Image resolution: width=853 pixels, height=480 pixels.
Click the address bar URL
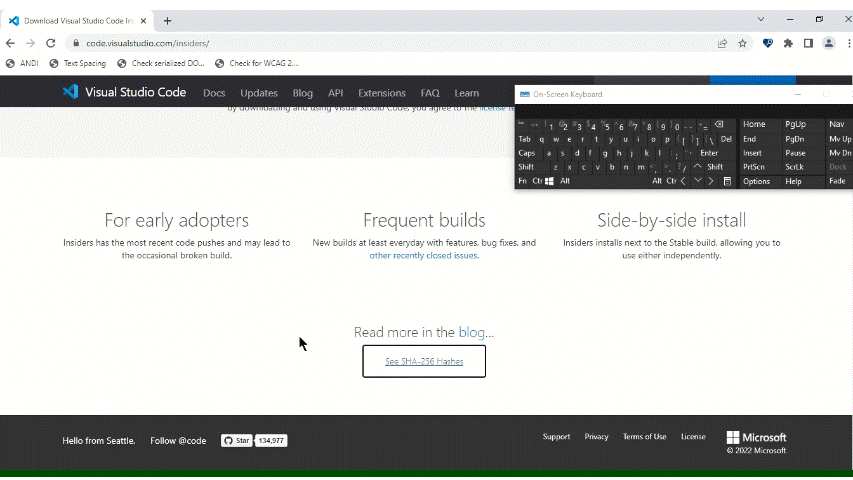tap(147, 43)
